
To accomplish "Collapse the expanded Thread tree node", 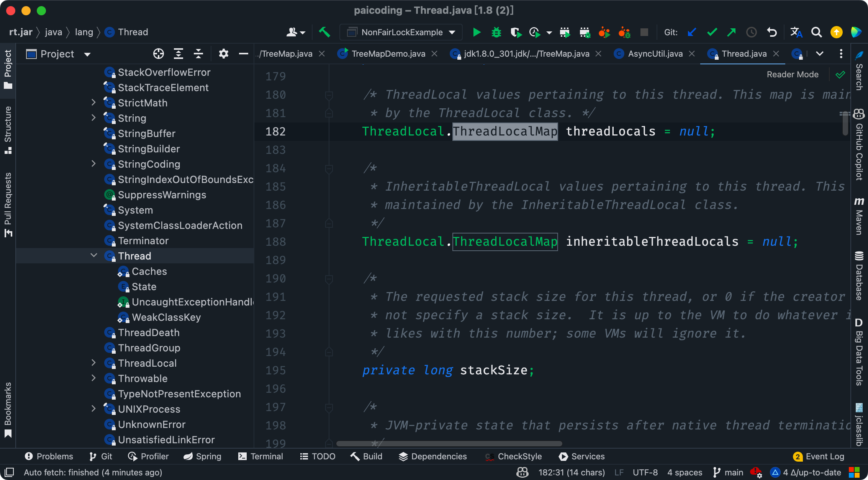I will (x=94, y=255).
